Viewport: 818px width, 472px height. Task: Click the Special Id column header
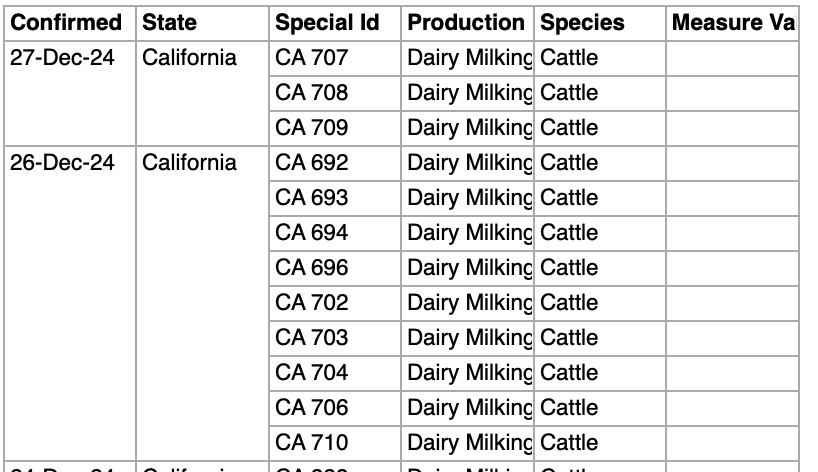(x=335, y=23)
